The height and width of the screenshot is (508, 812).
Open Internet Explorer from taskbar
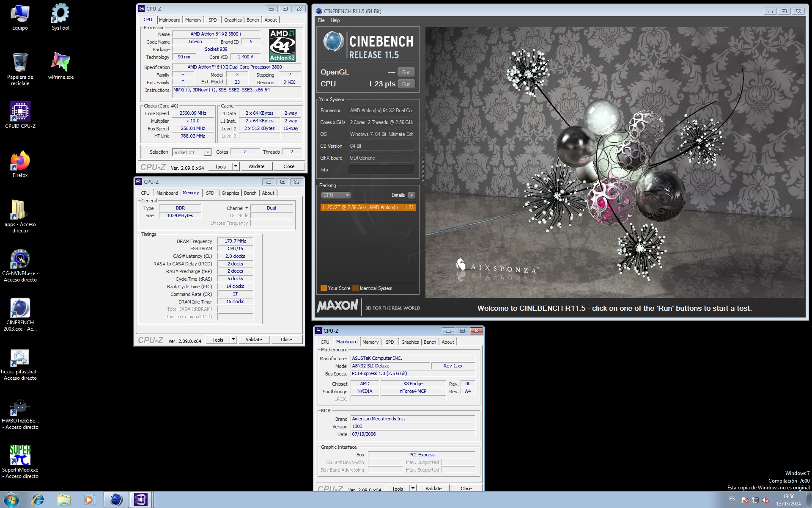[x=38, y=500]
